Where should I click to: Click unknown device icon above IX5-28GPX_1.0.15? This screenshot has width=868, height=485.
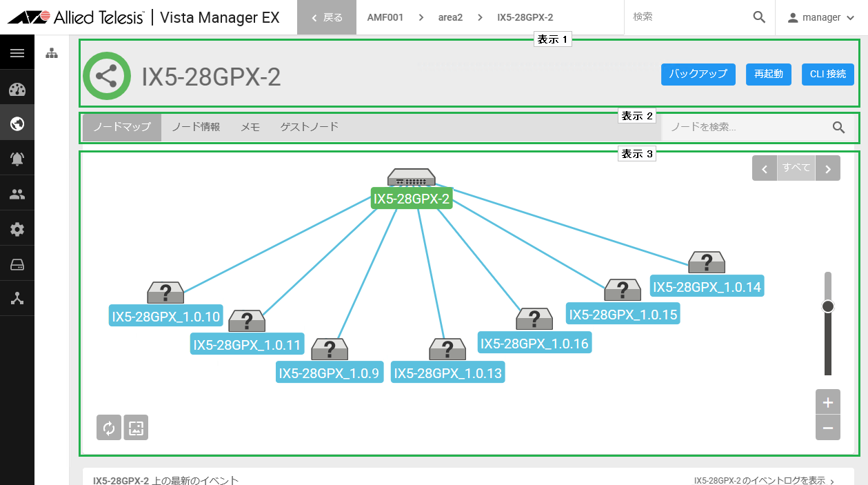point(623,290)
